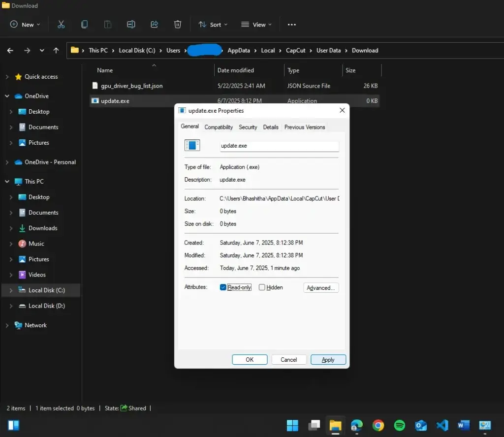Viewport: 504px width, 437px height.
Task: Switch to Previous Versions tab
Action: click(305, 127)
